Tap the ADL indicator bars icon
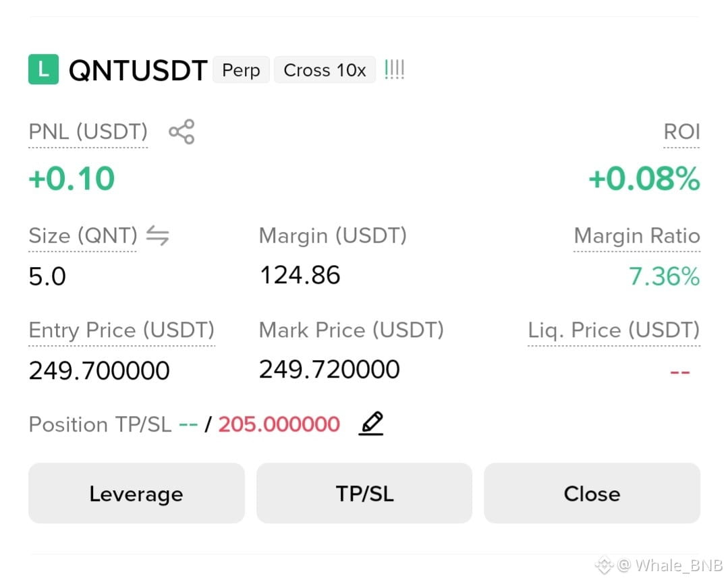Image resolution: width=728 pixels, height=582 pixels. pyautogui.click(x=394, y=69)
